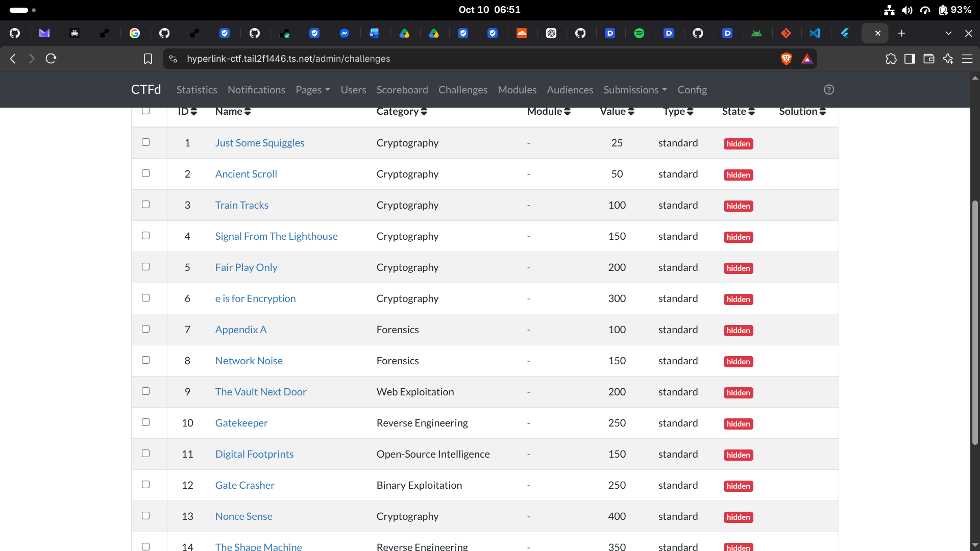Switch to the Messenger browser tab
Viewport: 980px width, 551px height.
coord(345,33)
